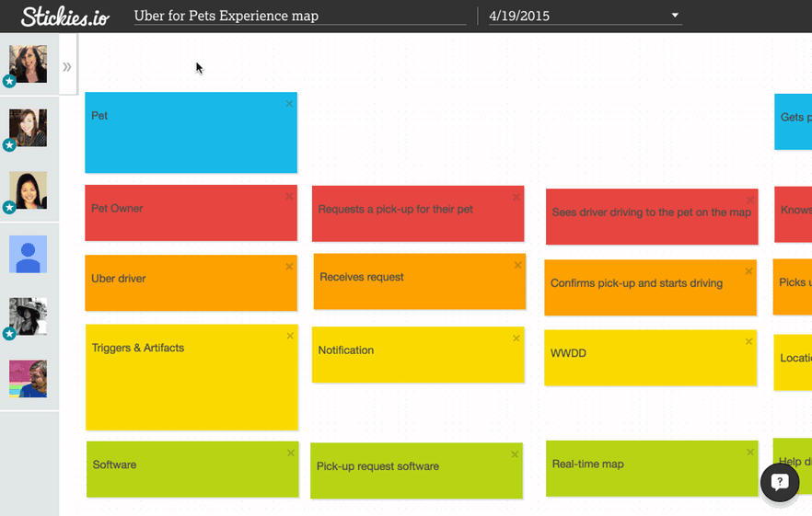Select the second user avatar in the sidebar
812x516 pixels.
point(28,128)
